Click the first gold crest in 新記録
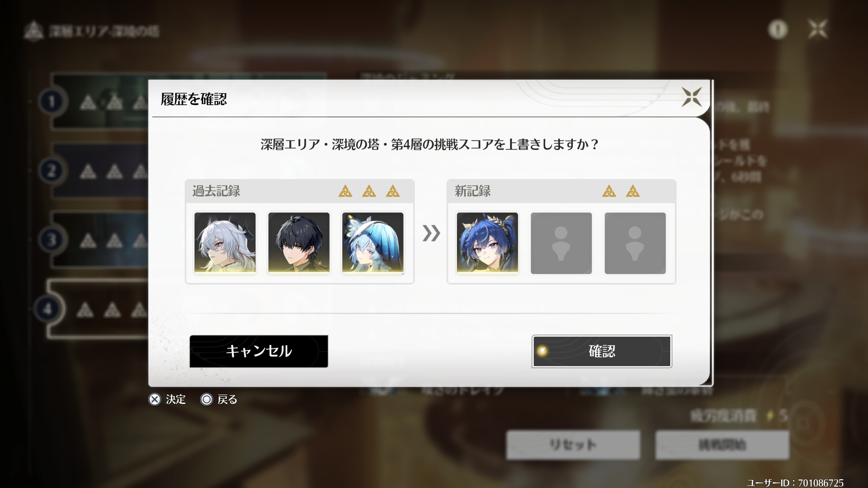 (609, 191)
